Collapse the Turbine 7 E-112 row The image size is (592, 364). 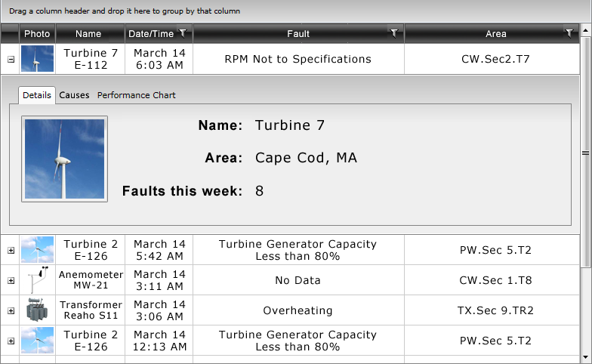tap(11, 59)
